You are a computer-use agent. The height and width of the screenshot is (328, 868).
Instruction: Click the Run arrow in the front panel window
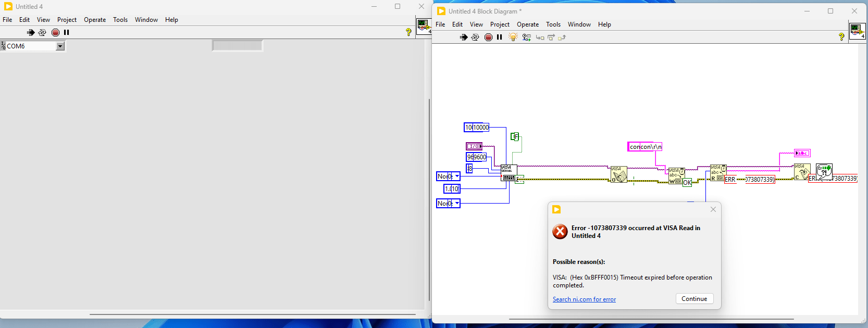(x=31, y=32)
